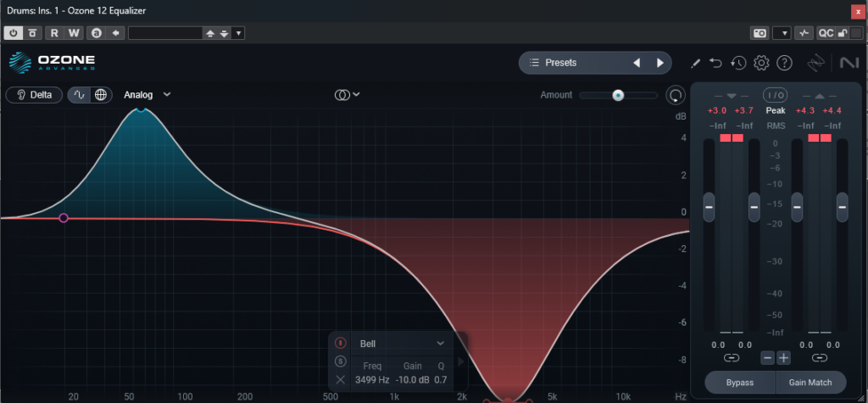Toggle the quick controls lock icon
Screen dimensions: 868x403
click(842, 33)
